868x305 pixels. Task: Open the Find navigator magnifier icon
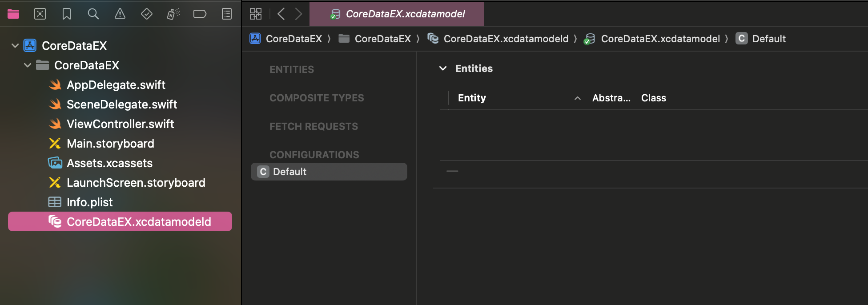93,14
